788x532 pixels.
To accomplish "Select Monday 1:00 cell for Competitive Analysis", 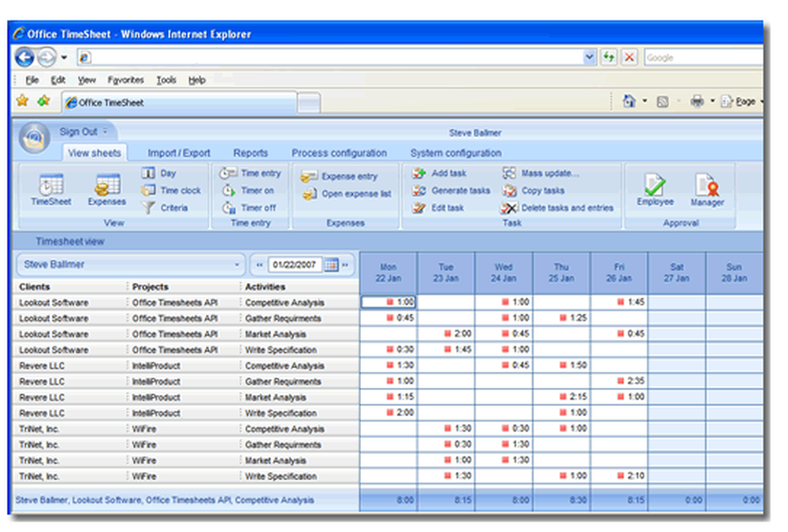I will point(388,302).
